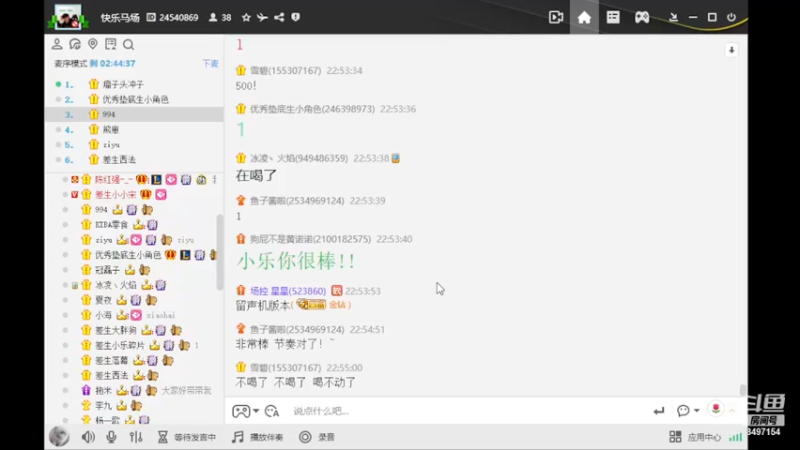Click the search icon in sidebar
The height and width of the screenshot is (450, 800).
(x=129, y=44)
